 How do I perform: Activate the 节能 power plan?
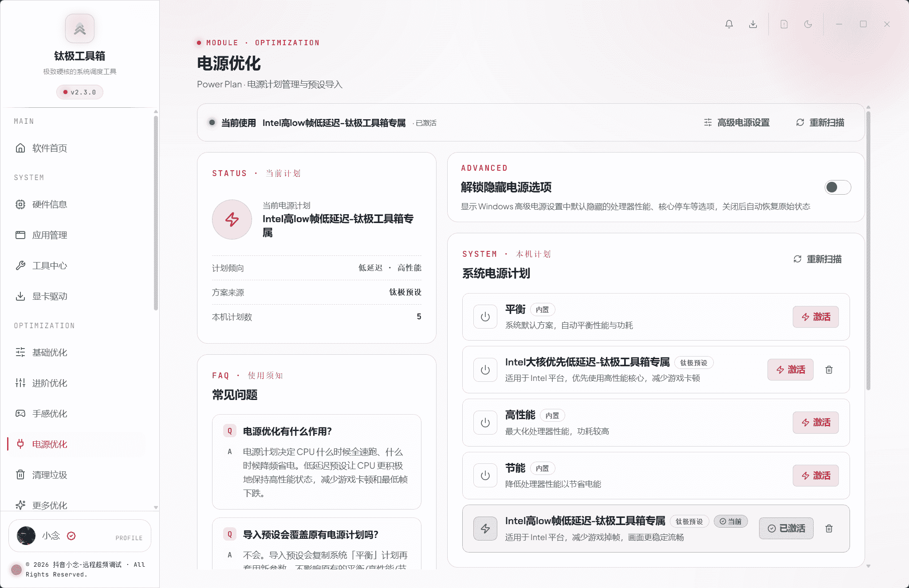point(815,476)
